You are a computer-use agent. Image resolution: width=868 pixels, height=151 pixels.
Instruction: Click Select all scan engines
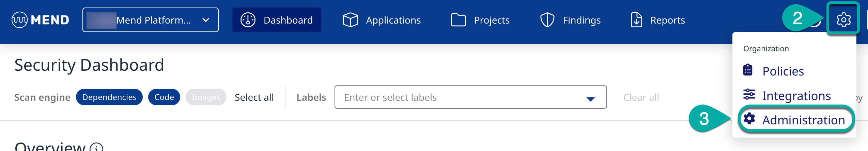(254, 97)
